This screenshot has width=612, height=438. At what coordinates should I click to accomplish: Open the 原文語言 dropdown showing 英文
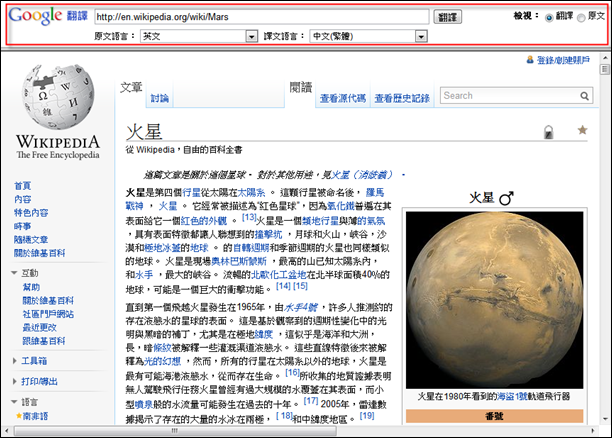point(199,36)
